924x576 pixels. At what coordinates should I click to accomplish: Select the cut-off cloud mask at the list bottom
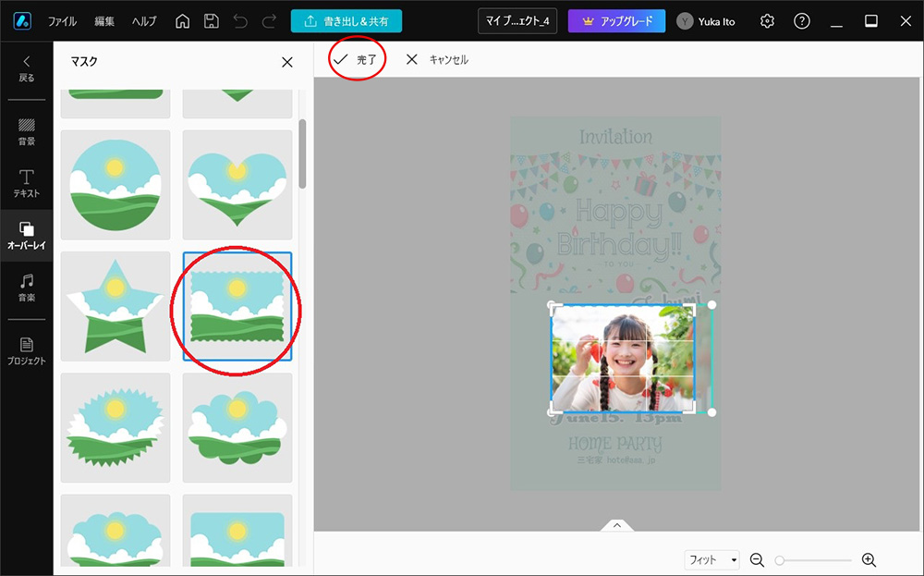pyautogui.click(x=115, y=531)
